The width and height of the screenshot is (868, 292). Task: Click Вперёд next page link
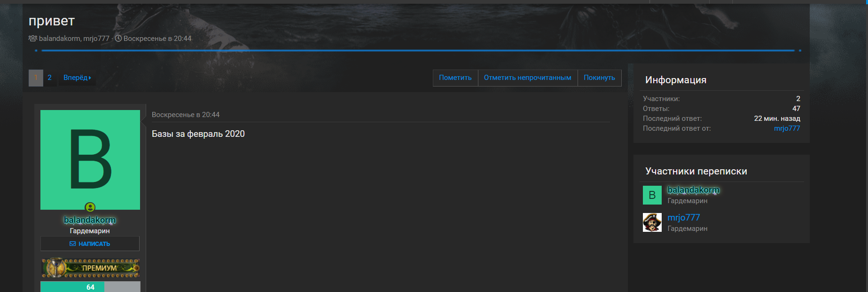(77, 78)
